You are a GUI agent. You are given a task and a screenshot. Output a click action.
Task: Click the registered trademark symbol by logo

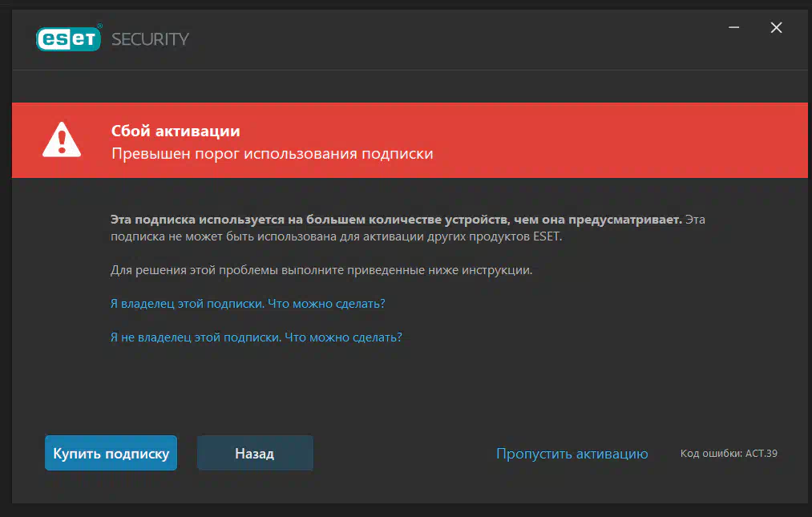click(x=100, y=26)
